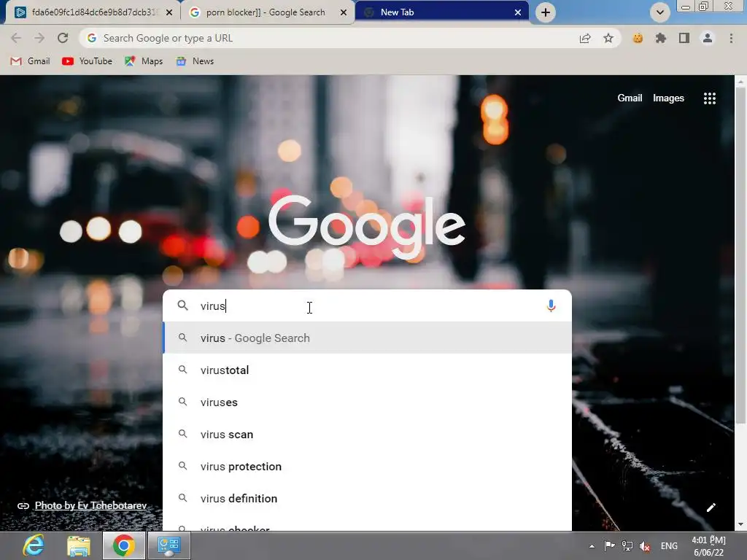Image resolution: width=747 pixels, height=560 pixels.
Task: Open the network tray icon
Action: (627, 546)
